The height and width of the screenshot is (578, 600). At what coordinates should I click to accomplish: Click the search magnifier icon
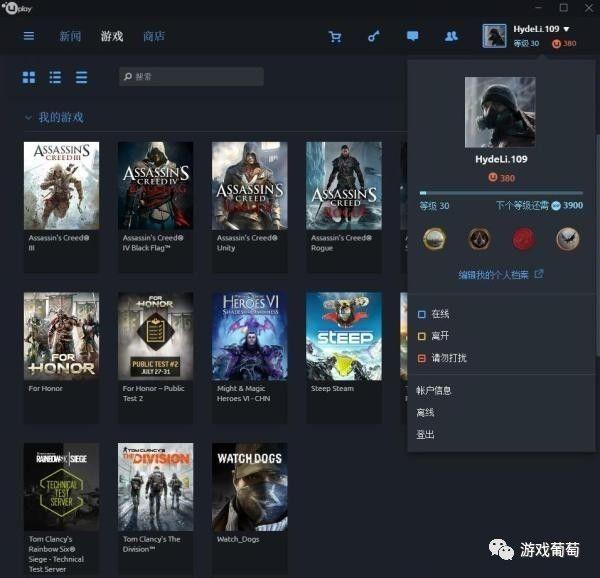pyautogui.click(x=128, y=77)
